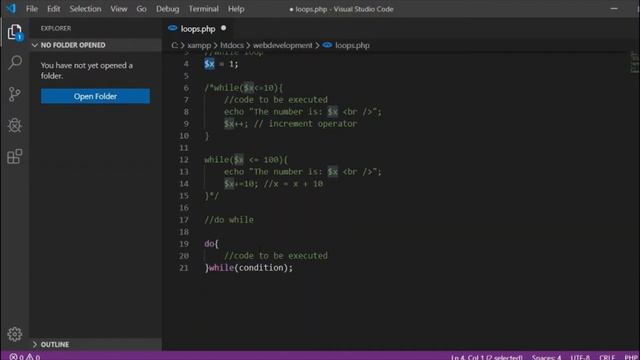Click the loops.php breadcrumb segment

(x=352, y=45)
